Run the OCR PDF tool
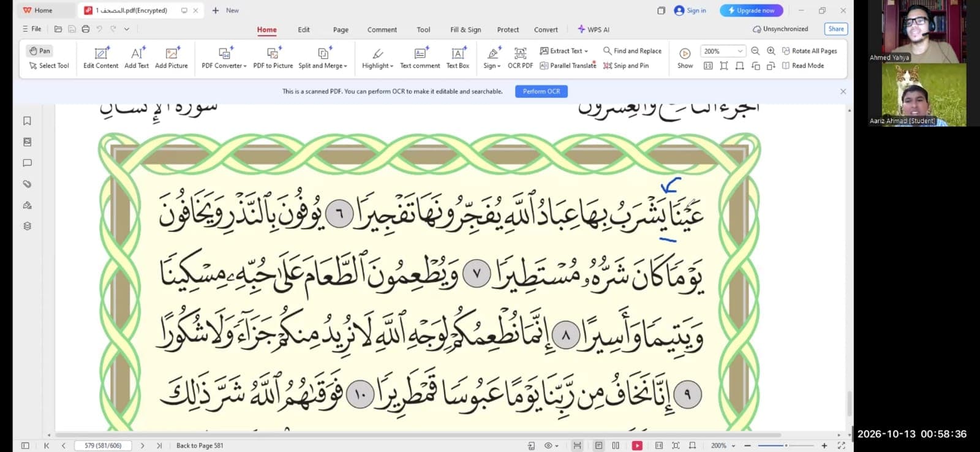This screenshot has height=452, width=980. pos(520,58)
